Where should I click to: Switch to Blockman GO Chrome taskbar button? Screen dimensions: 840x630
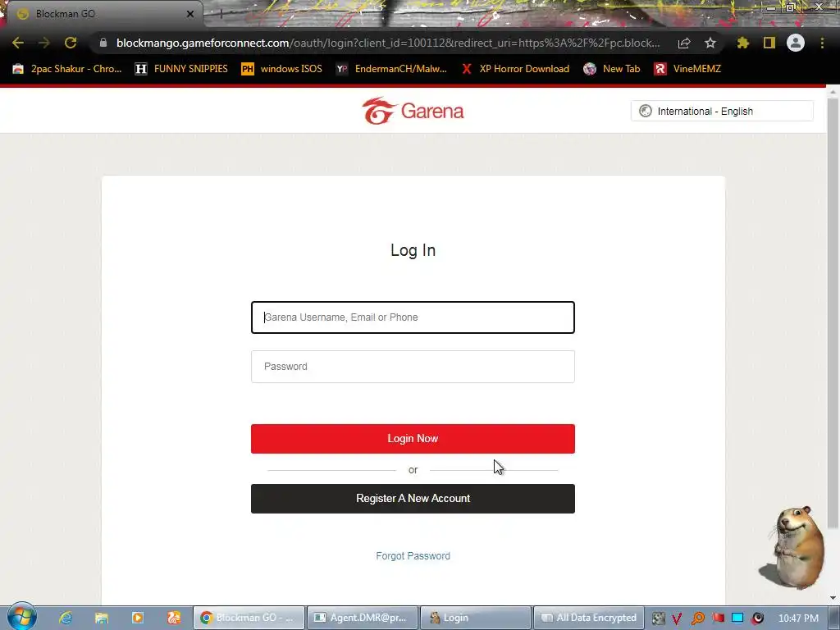pos(249,618)
